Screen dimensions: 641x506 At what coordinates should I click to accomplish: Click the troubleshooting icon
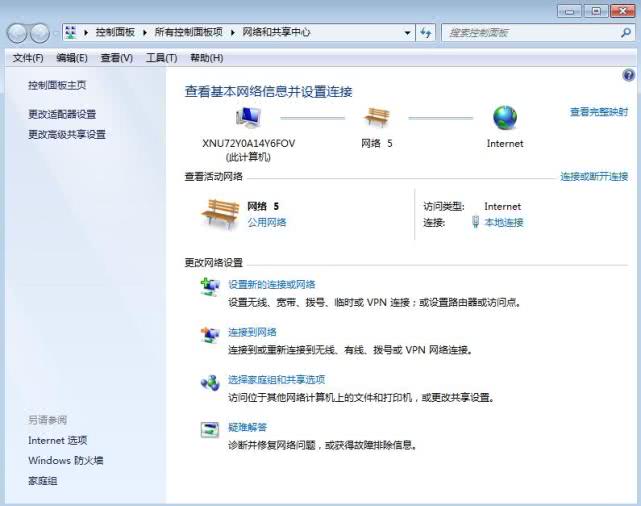point(210,430)
